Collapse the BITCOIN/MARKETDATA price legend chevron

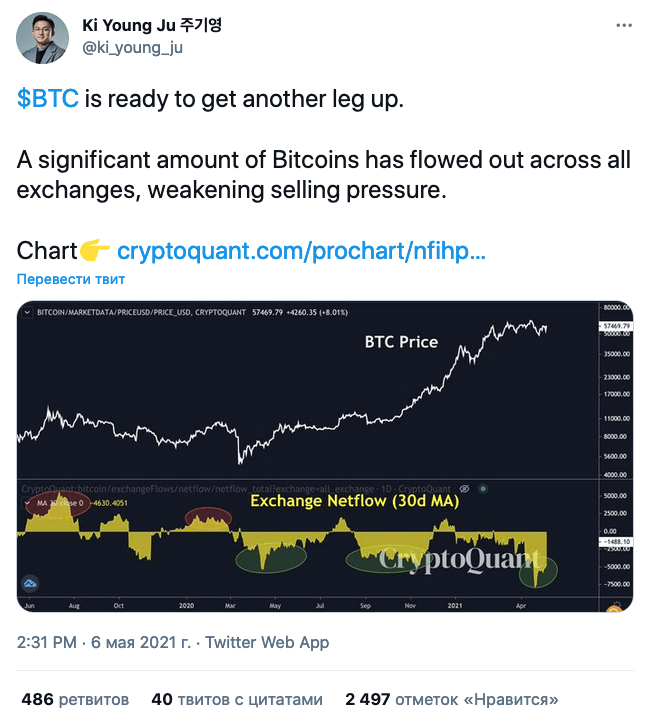click(x=27, y=312)
